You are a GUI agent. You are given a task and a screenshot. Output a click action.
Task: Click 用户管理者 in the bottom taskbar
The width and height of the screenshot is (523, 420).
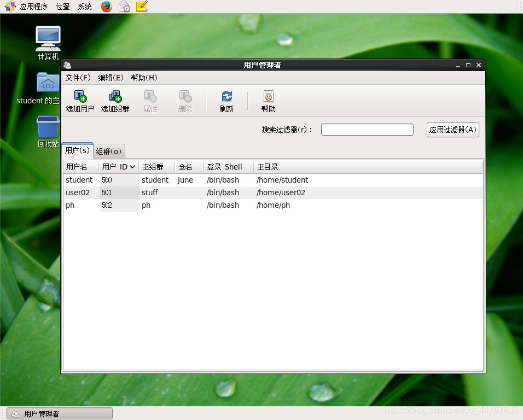[59, 413]
